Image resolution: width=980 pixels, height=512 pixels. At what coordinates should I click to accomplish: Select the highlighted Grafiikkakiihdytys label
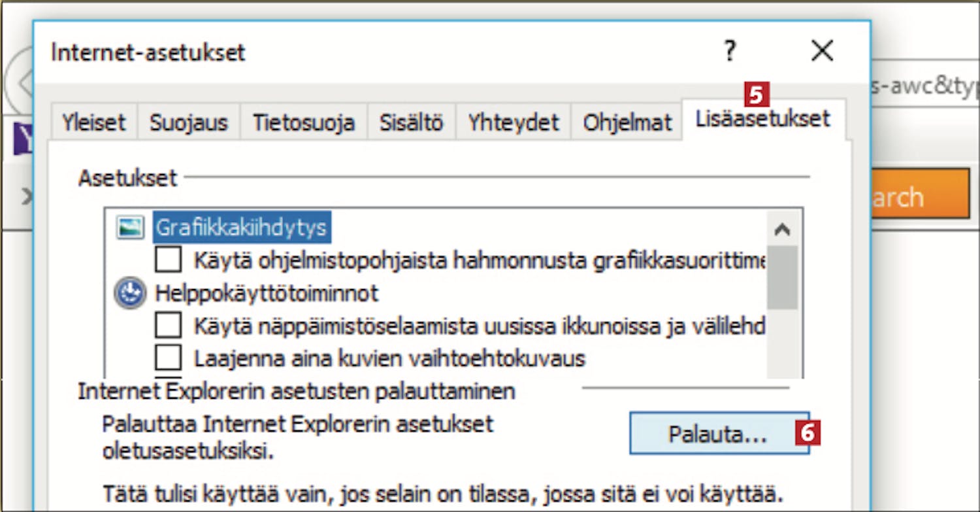pos(242,228)
